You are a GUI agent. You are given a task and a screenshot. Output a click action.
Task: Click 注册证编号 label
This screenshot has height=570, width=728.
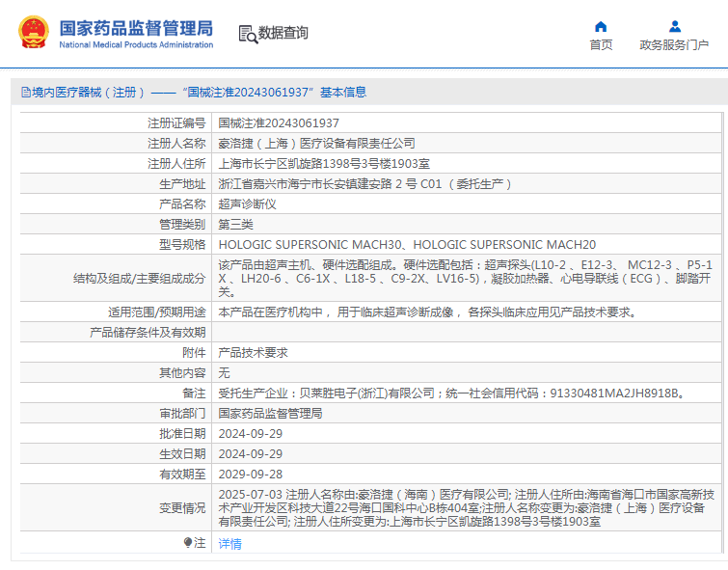pyautogui.click(x=176, y=123)
